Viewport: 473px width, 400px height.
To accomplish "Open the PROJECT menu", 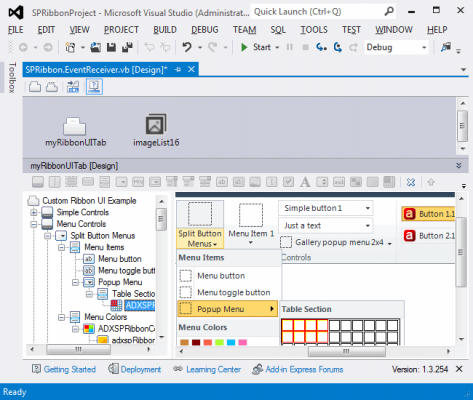I will [121, 30].
